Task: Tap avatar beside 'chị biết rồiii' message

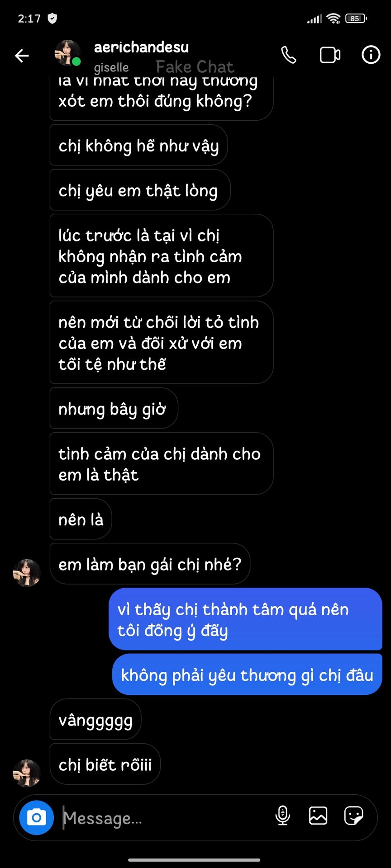Action: coord(27,773)
